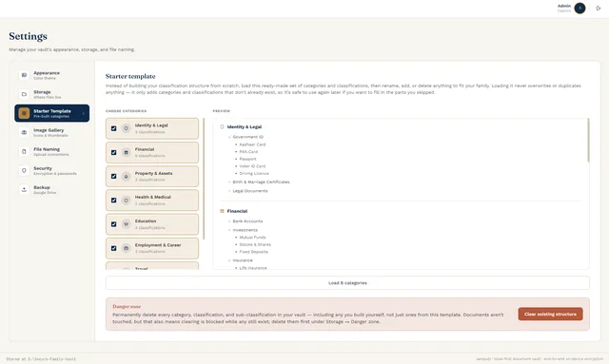Click the Danger zone heading
Viewport: 609px width, 364px height.
[127, 307]
